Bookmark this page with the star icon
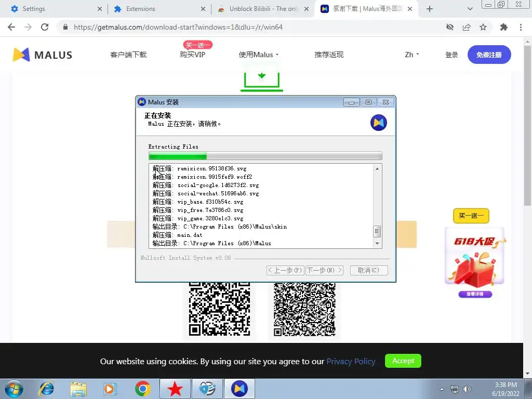 pos(483,27)
